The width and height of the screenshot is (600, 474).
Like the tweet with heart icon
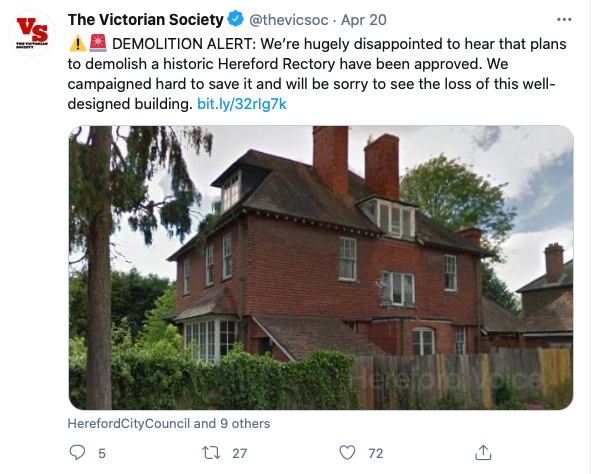pos(347,453)
